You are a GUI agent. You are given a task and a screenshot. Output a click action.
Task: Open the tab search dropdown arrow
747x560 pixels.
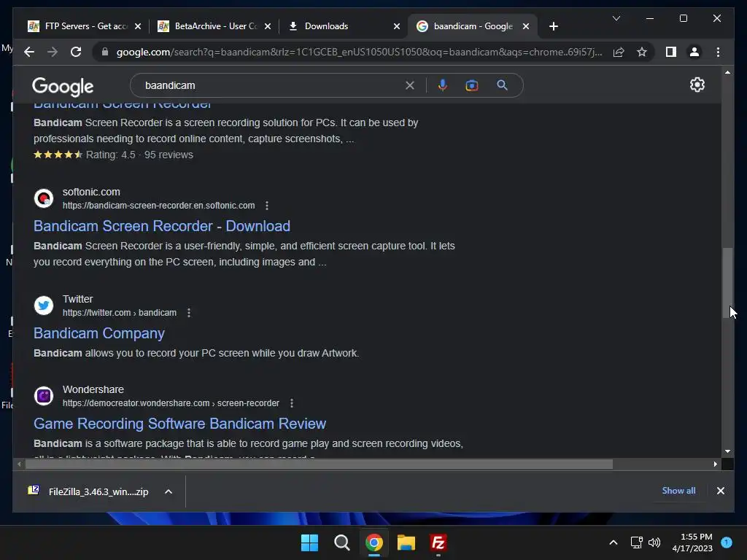coord(616,18)
